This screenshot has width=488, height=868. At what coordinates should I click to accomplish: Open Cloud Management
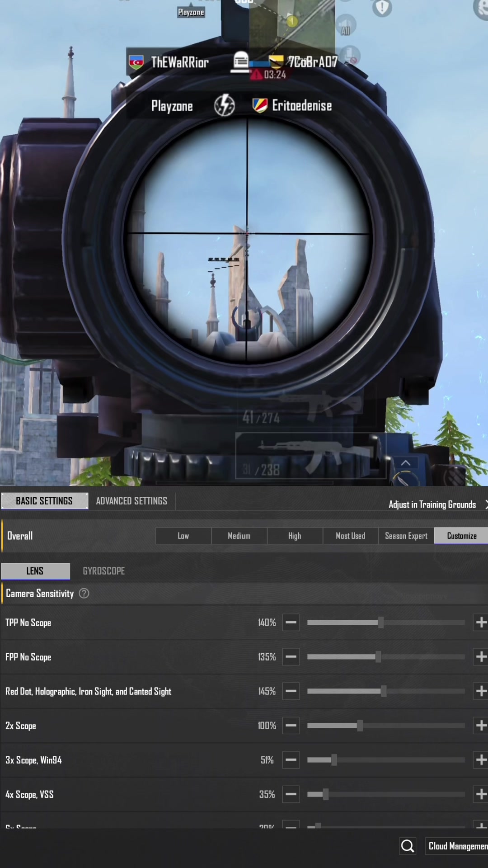456,846
